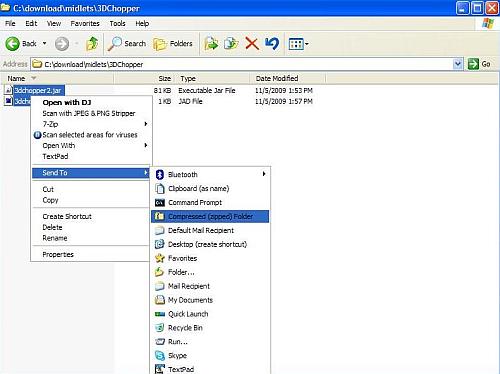Select the 3dchopper2.jar file icon
Viewport: 500px width, 374px height.
(8, 90)
